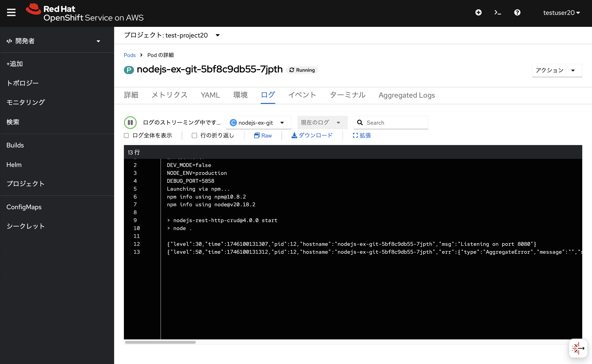Switch to the ターミナル tab
This screenshot has width=592, height=364.
[347, 95]
